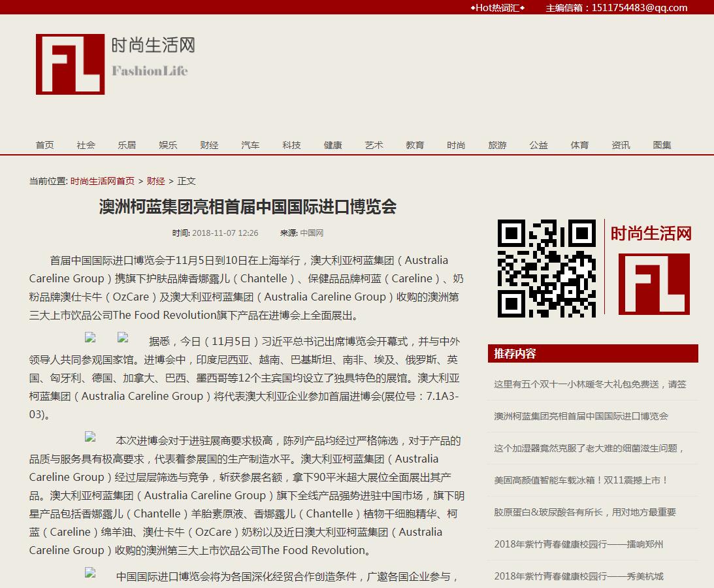Open recommended article 紫竹青春健康校园行——擂响郑州
Image resolution: width=714 pixels, height=588 pixels.
click(x=579, y=544)
